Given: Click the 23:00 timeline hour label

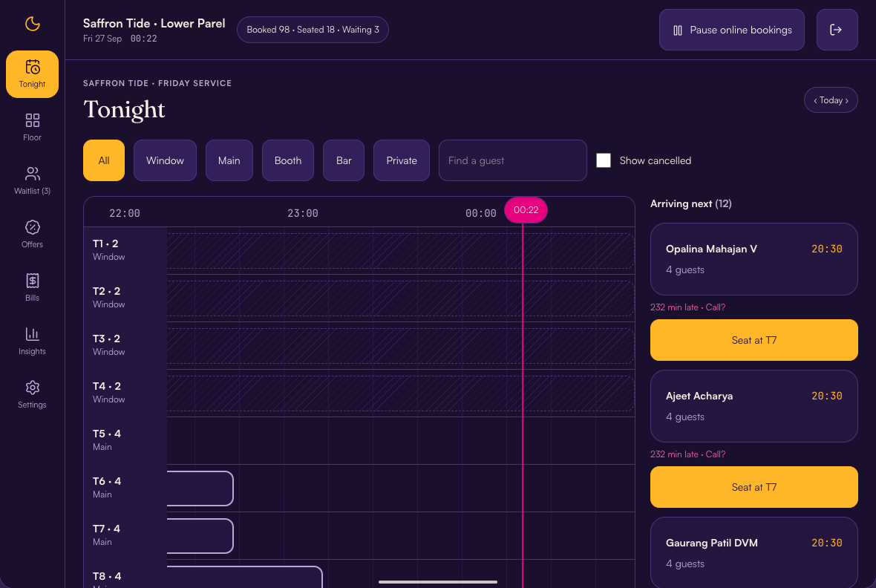Looking at the screenshot, I should point(303,213).
